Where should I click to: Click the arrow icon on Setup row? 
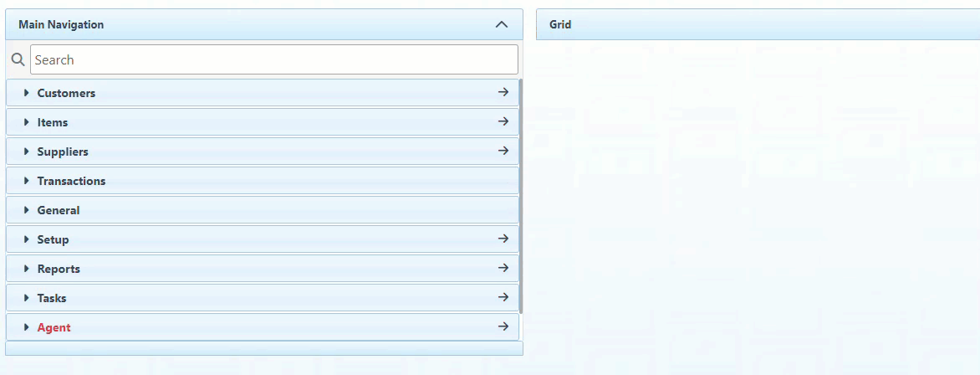point(503,239)
